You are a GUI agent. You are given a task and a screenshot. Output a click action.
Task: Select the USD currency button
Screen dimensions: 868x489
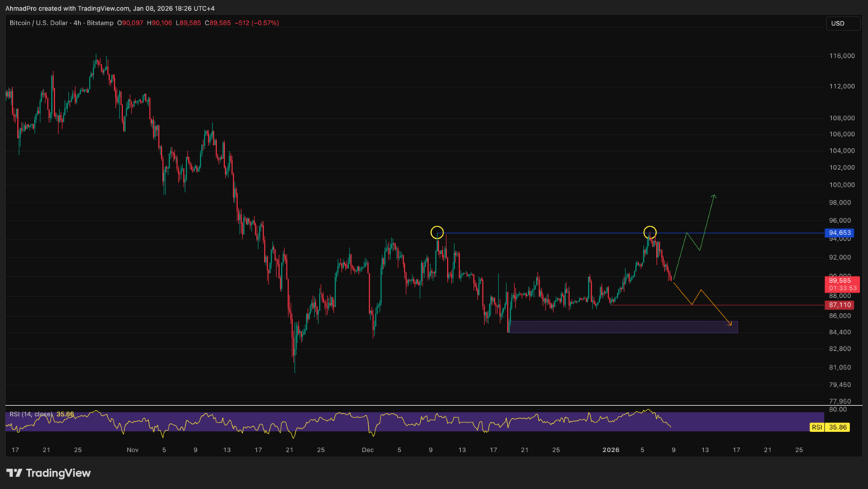click(x=839, y=22)
